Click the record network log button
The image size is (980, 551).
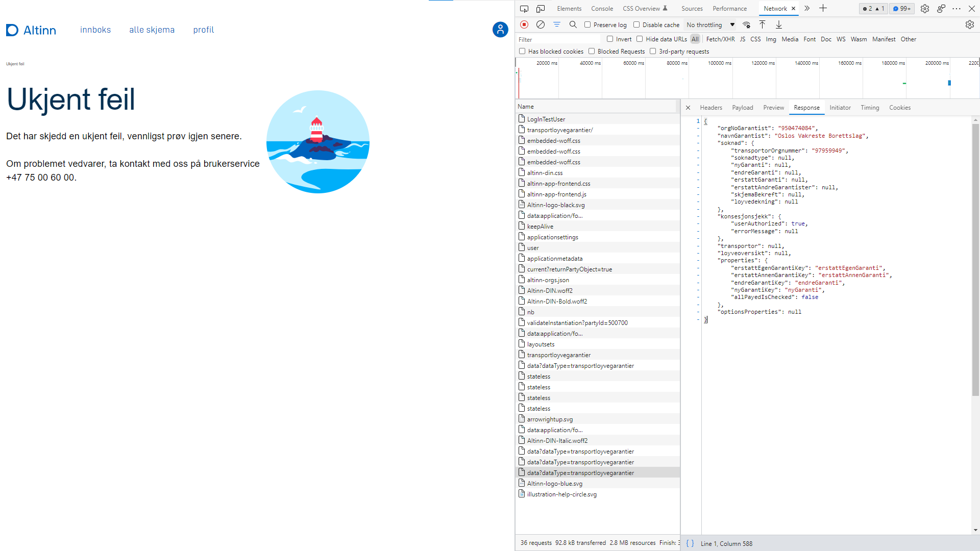tap(524, 24)
